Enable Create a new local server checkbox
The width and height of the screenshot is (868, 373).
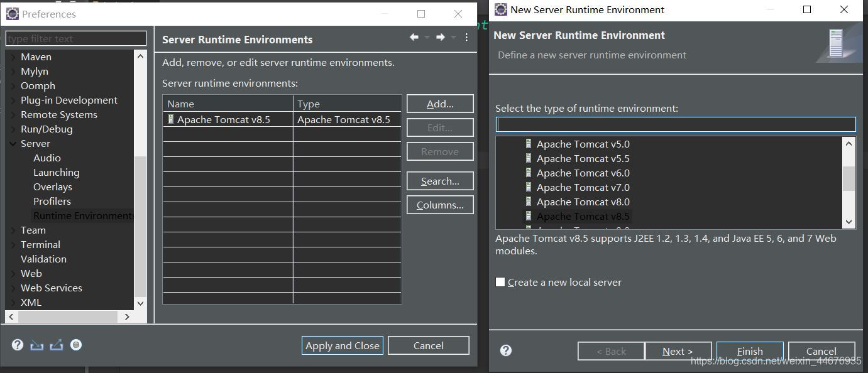500,282
